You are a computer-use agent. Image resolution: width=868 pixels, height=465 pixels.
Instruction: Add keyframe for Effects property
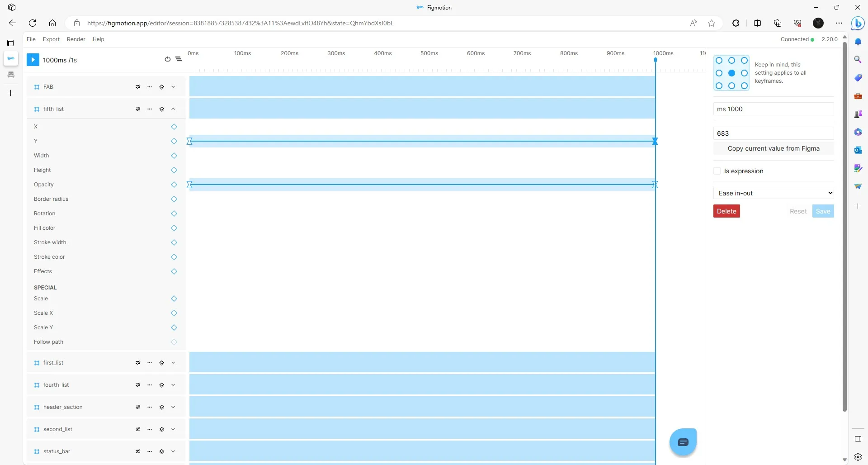point(174,271)
